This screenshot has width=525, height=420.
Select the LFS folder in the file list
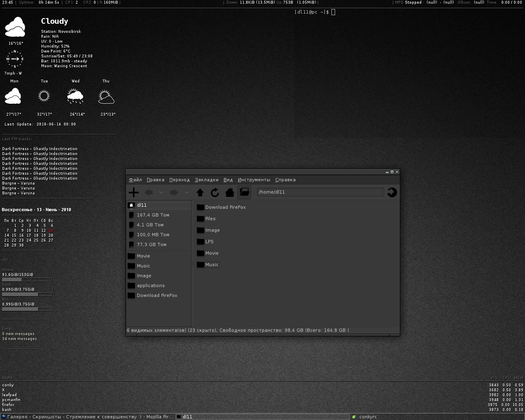[205, 242]
